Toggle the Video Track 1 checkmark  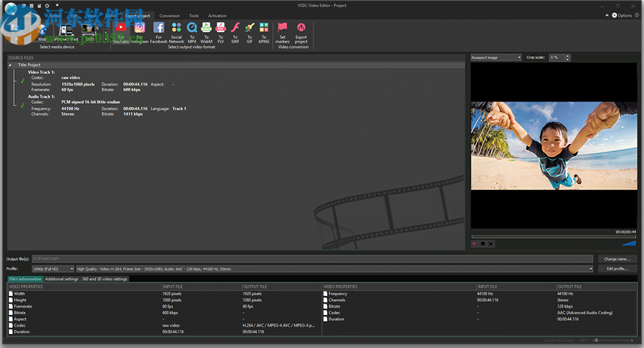point(22,81)
